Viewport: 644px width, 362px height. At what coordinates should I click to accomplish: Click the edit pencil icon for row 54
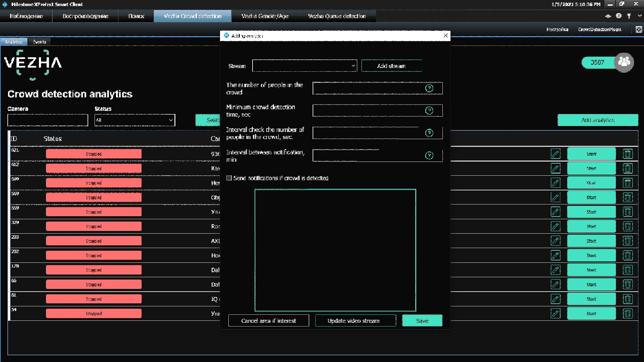(555, 313)
